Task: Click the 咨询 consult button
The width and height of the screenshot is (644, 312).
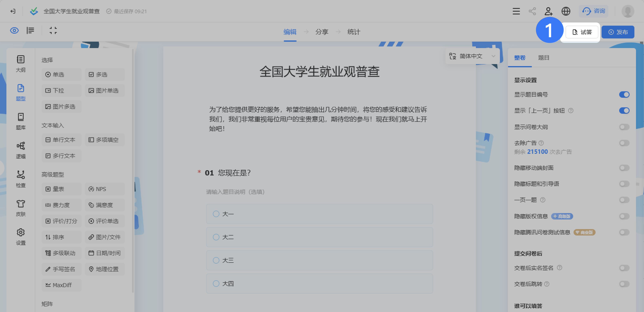Action: point(594,11)
